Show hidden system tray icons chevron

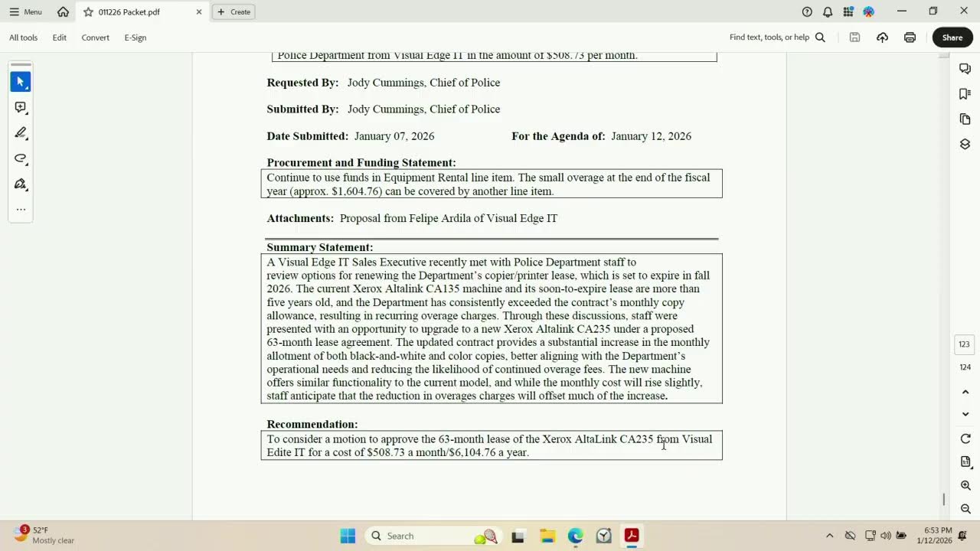pyautogui.click(x=829, y=536)
